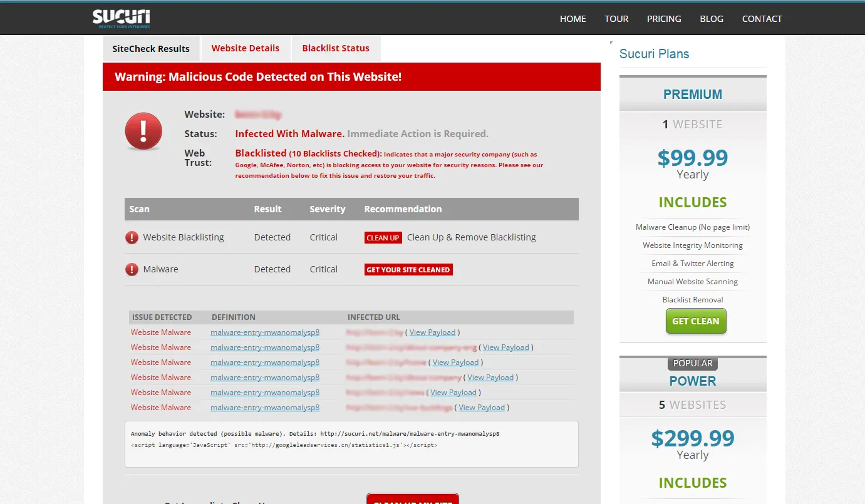Viewport: 865px width, 504px height.
Task: View Payload for the first infected URL
Action: (433, 332)
